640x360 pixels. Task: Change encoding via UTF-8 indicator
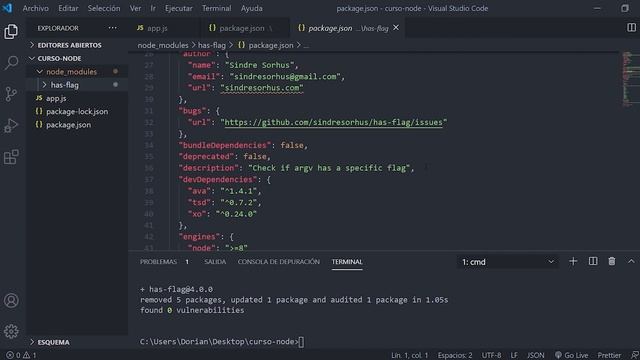pos(491,355)
